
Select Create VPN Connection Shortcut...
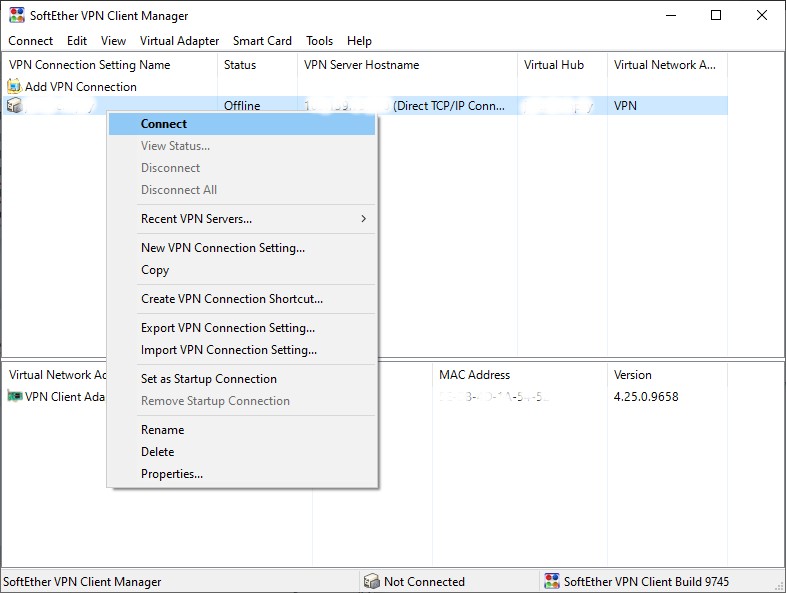pyautogui.click(x=242, y=299)
